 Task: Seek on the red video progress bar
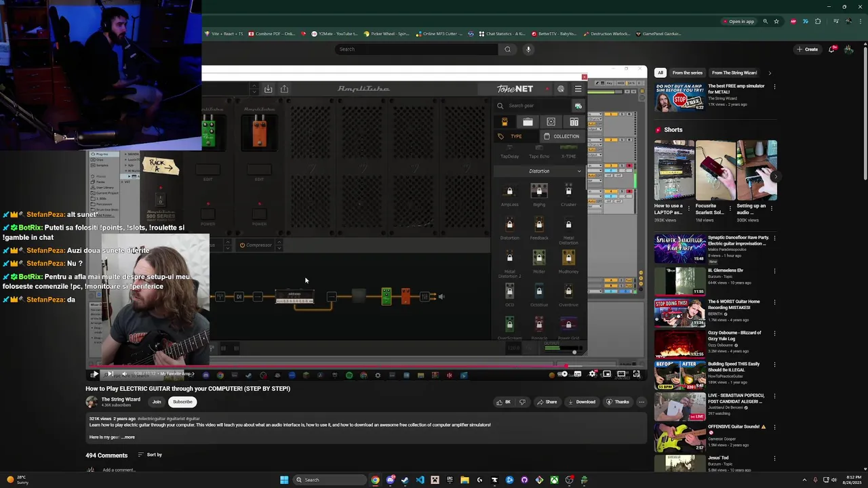coord(366,367)
